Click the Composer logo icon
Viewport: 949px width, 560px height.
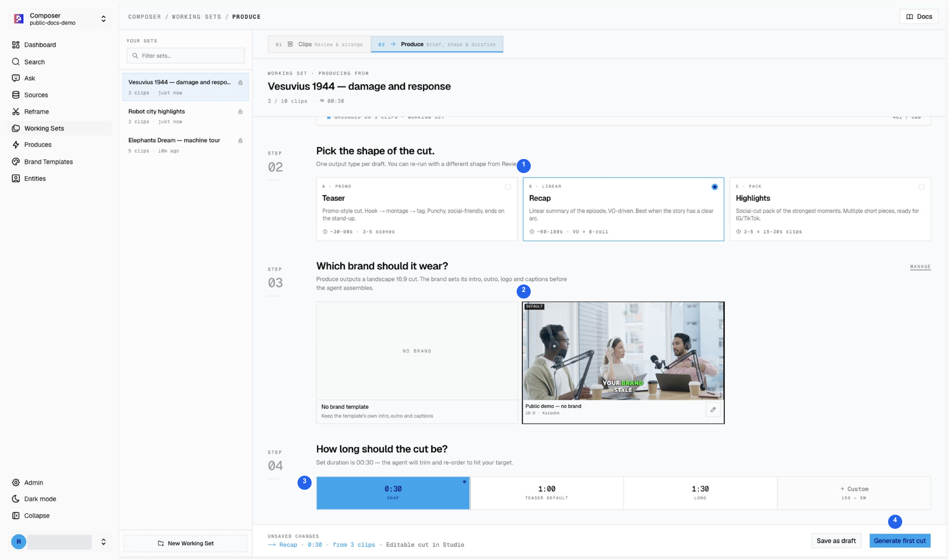[19, 19]
